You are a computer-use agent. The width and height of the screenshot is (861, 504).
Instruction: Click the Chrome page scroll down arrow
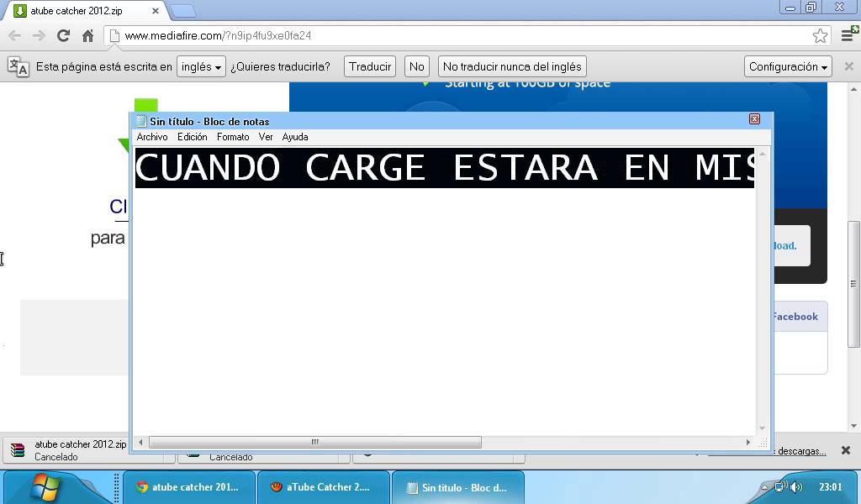[853, 426]
